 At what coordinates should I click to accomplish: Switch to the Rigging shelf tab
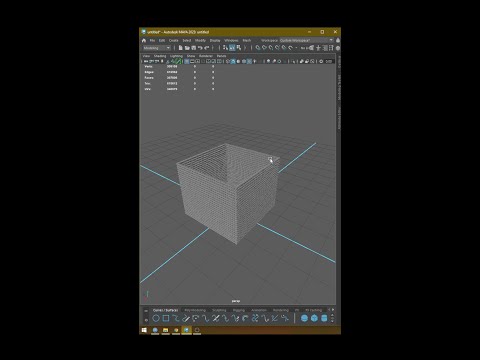[239, 310]
